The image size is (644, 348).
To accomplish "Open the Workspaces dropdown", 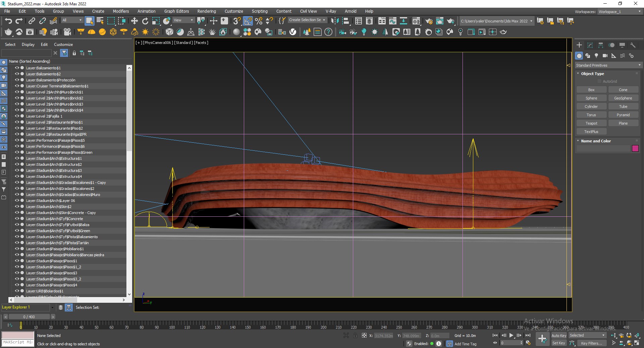I will click(620, 12).
